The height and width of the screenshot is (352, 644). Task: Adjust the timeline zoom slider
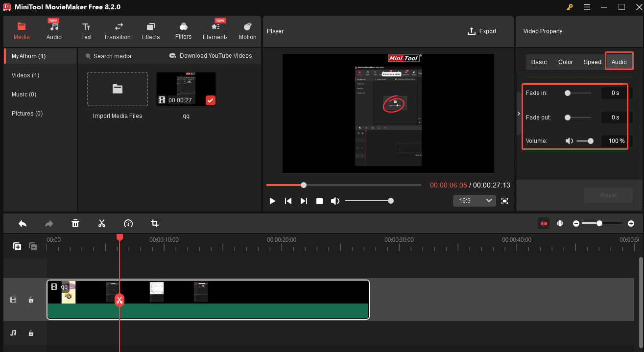603,223
